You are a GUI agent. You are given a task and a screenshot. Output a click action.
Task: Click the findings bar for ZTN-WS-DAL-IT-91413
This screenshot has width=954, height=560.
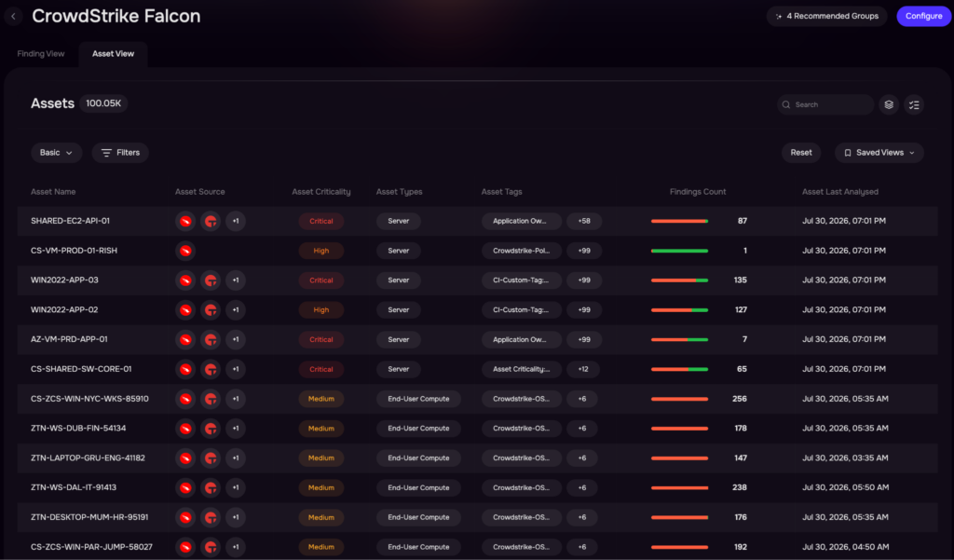(x=679, y=487)
